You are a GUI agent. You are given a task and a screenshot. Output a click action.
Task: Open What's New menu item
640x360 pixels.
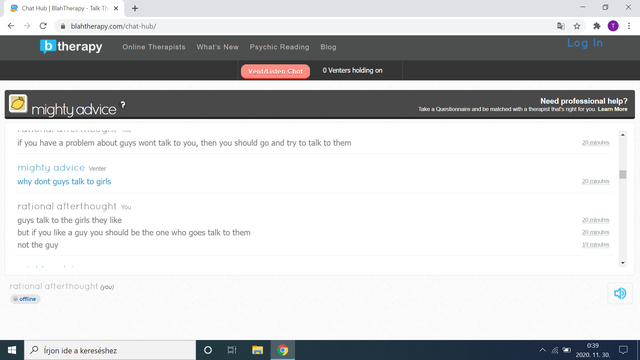(218, 47)
